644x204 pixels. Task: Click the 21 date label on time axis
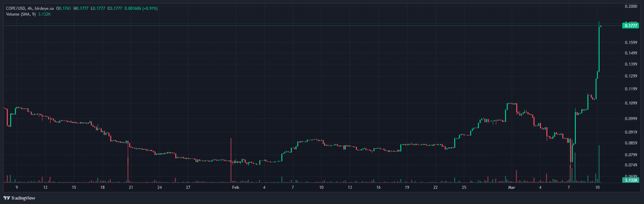pyautogui.click(x=131, y=188)
